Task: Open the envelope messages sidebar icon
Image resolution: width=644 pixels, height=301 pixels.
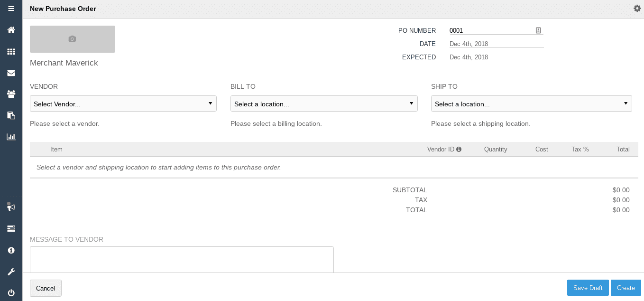Action: (11, 73)
